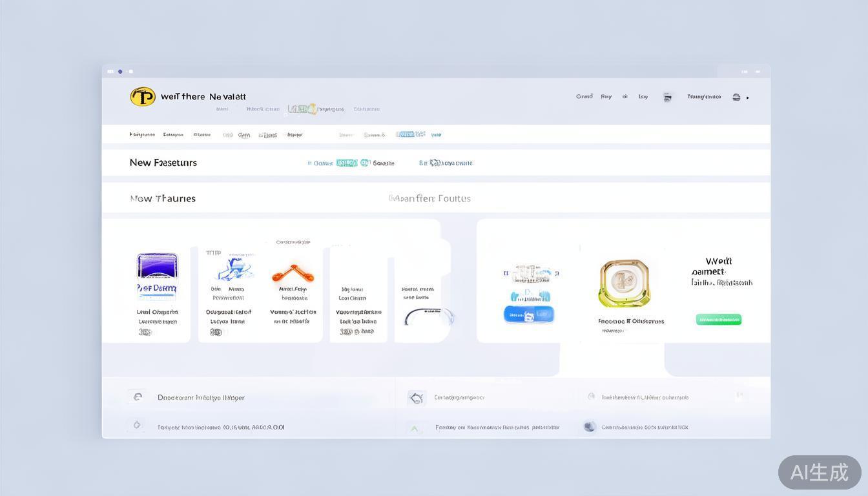Expand the small arrow at header far right
The height and width of the screenshot is (496, 868).
[748, 98]
